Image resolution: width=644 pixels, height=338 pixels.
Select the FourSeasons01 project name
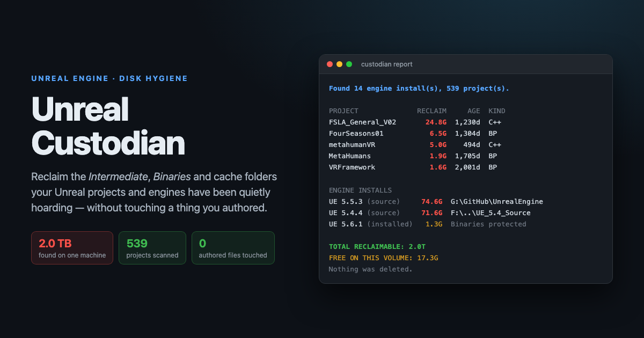356,134
